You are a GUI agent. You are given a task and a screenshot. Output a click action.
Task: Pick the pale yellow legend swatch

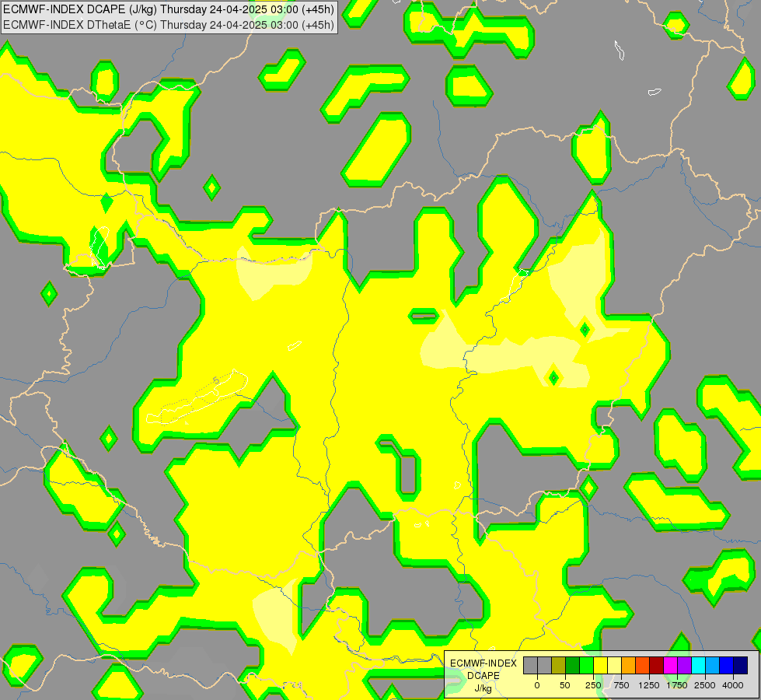[x=614, y=665]
